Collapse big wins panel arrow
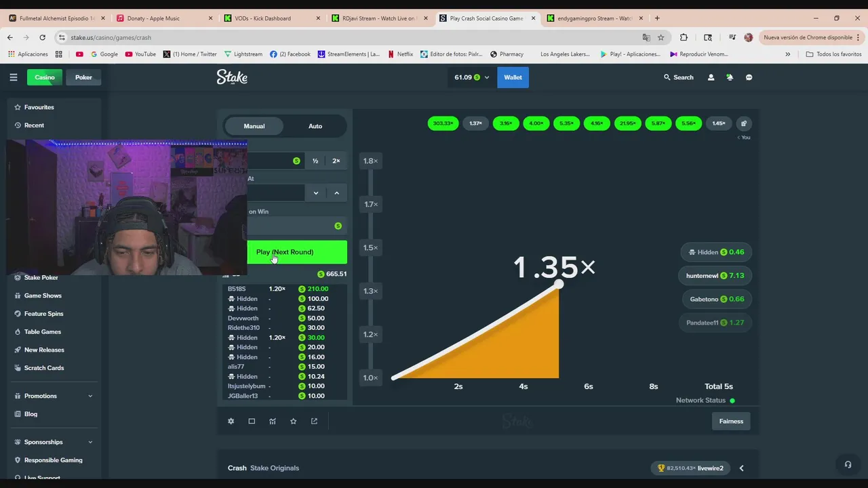Viewport: 868px width, 488px height. pos(741,468)
